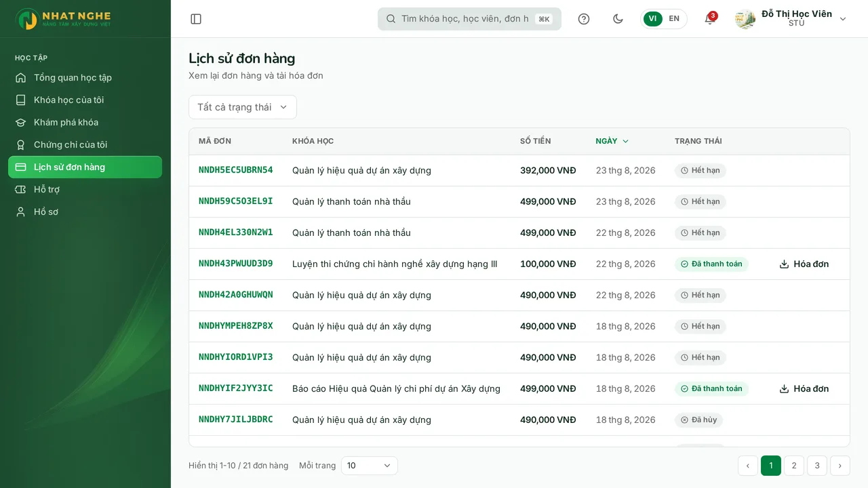Click 'Báo cáo Hiệu quả Quản lý chi phí' course
This screenshot has width=868, height=488.
[397, 388]
